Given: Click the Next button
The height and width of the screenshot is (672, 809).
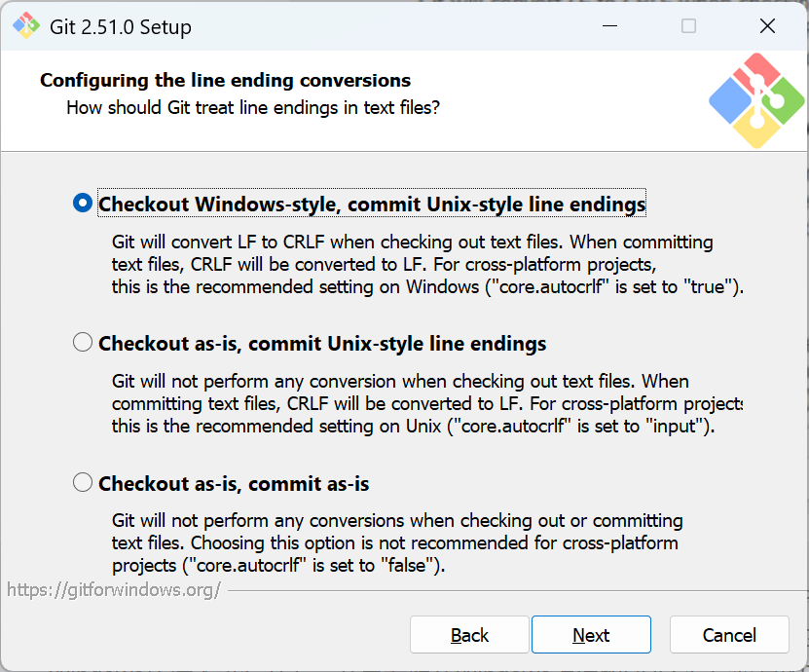Looking at the screenshot, I should coord(591,634).
